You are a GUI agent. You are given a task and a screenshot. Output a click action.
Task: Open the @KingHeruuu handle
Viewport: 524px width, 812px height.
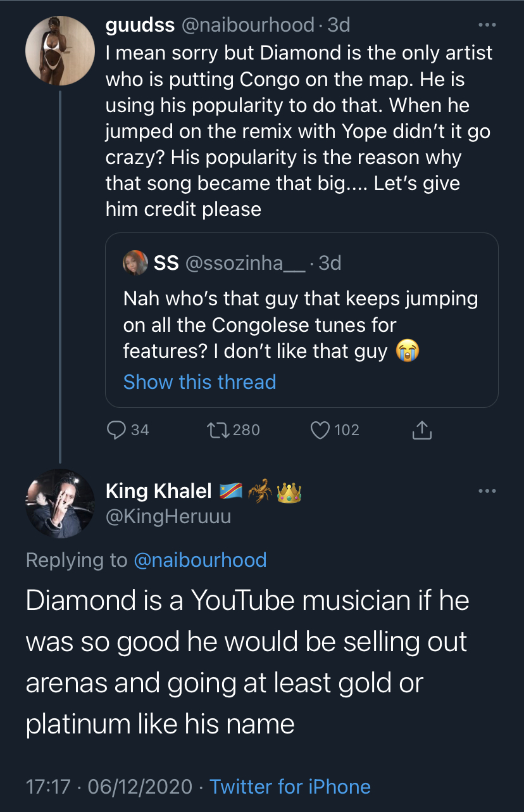(168, 517)
